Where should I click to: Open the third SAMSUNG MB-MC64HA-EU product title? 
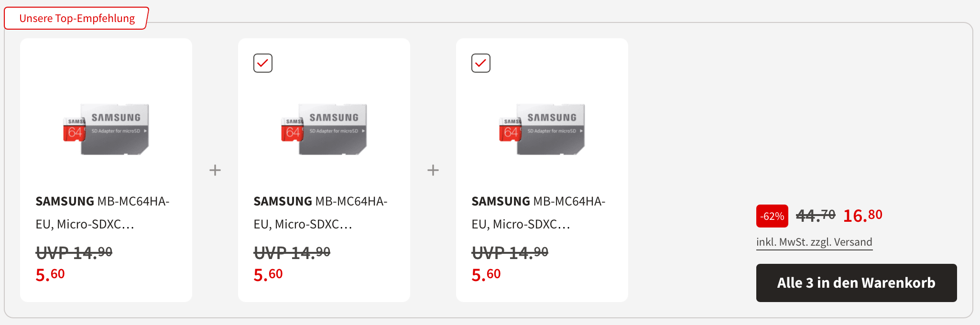(538, 212)
